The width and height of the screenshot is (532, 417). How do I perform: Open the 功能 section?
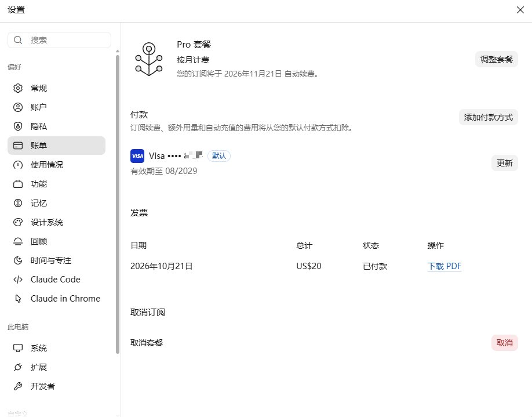[56, 184]
